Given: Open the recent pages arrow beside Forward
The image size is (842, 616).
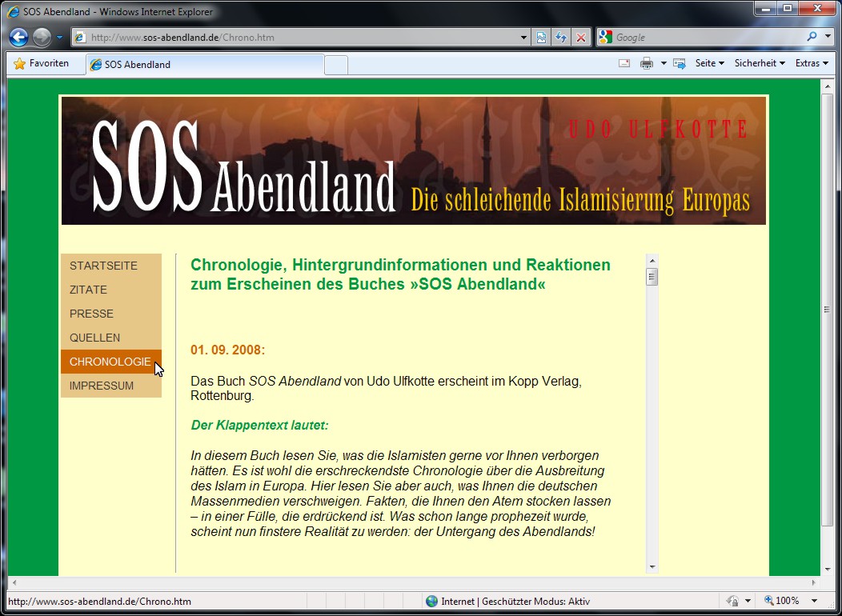Looking at the screenshot, I should 59,38.
